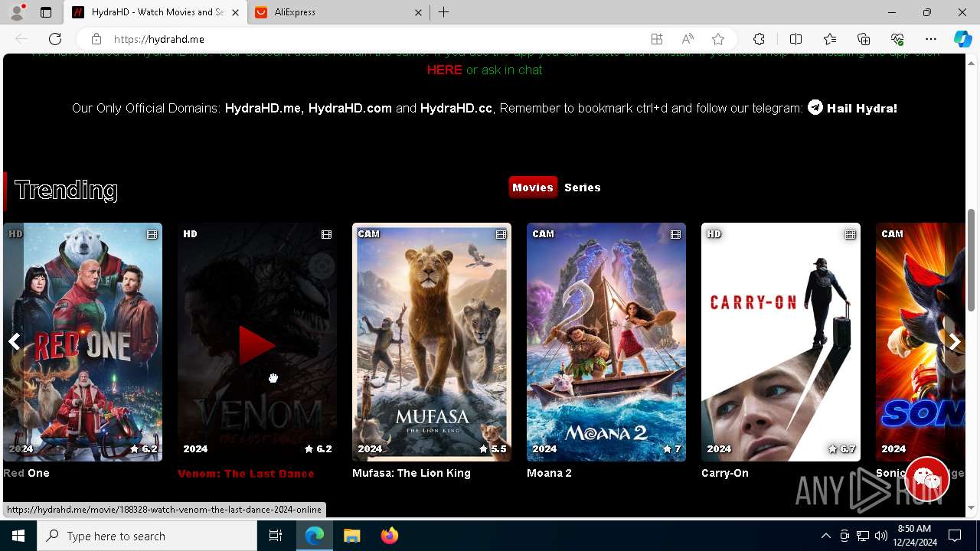980x551 pixels.
Task: Click the Carry-On title link
Action: tap(725, 473)
